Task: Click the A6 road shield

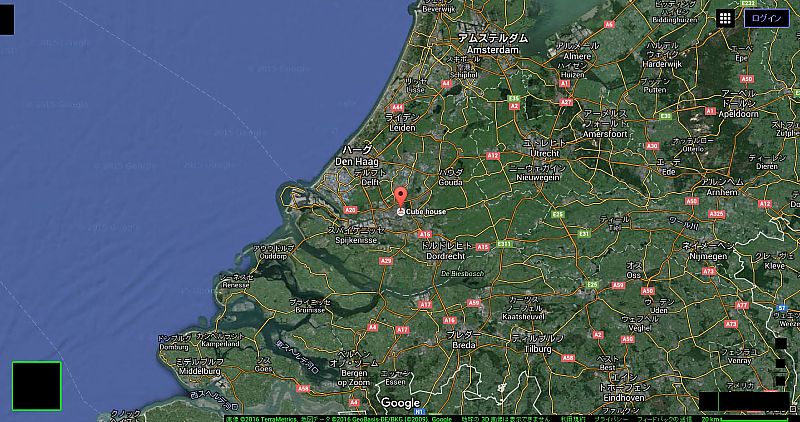Action: [x=609, y=24]
